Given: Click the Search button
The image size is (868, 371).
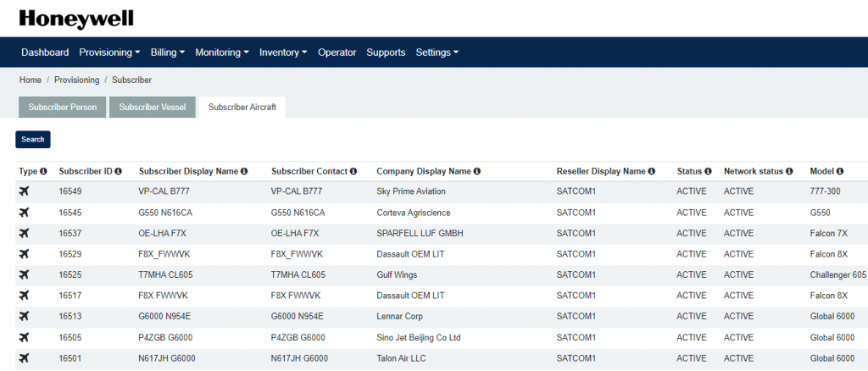Looking at the screenshot, I should [33, 139].
